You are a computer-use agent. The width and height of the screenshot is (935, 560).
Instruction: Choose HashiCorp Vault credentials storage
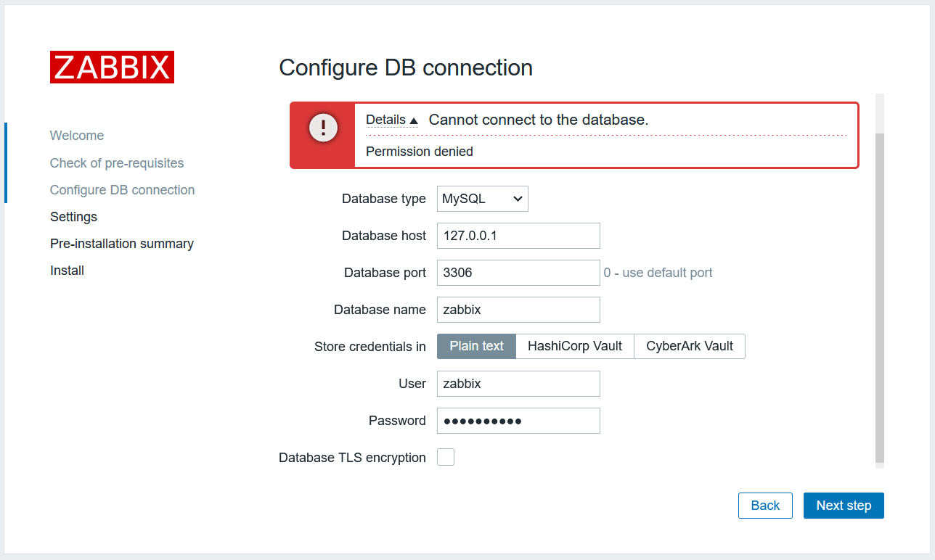coord(575,346)
